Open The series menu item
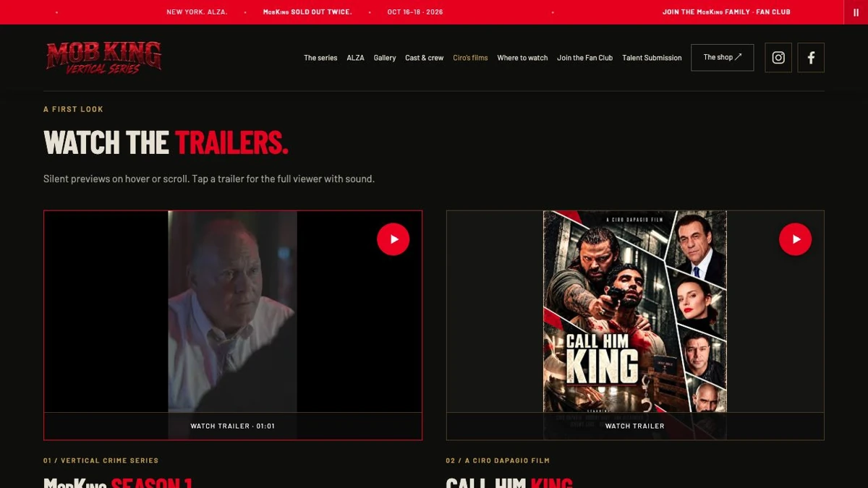 click(320, 58)
